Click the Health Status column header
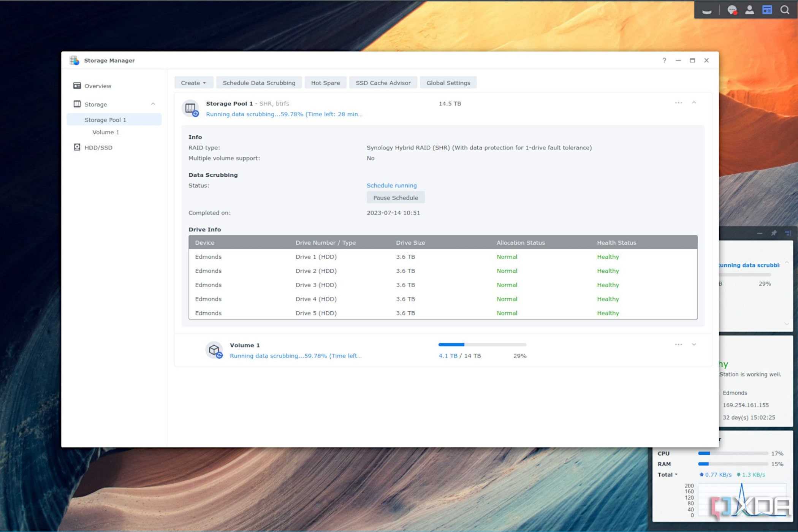The width and height of the screenshot is (798, 532). (x=616, y=242)
